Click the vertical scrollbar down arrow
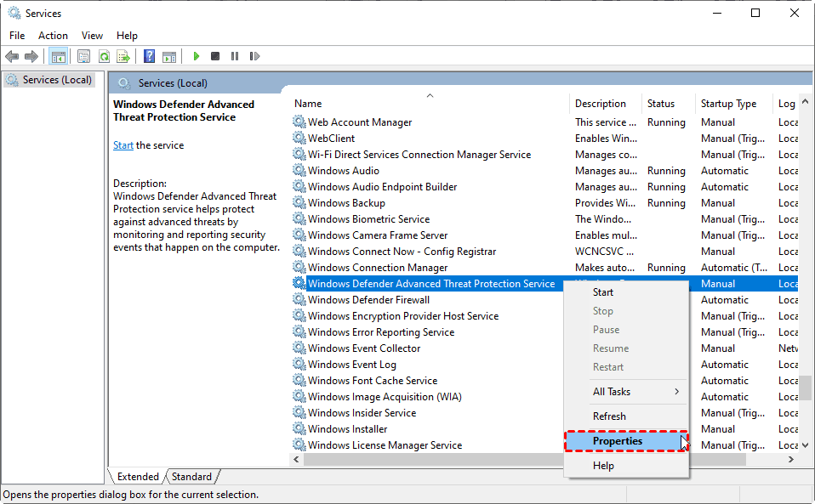This screenshot has width=815, height=504. click(806, 445)
